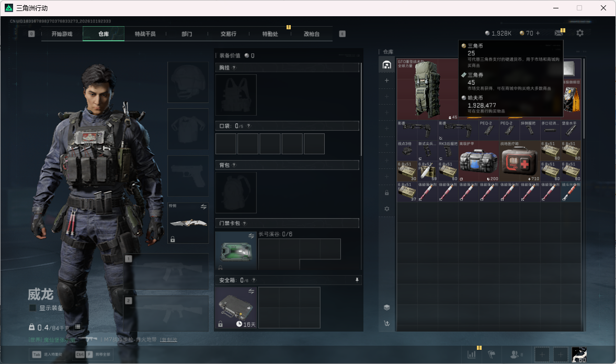Swap the melee knife using arrows icon
Image resolution: width=616 pixels, height=364 pixels.
(203, 207)
